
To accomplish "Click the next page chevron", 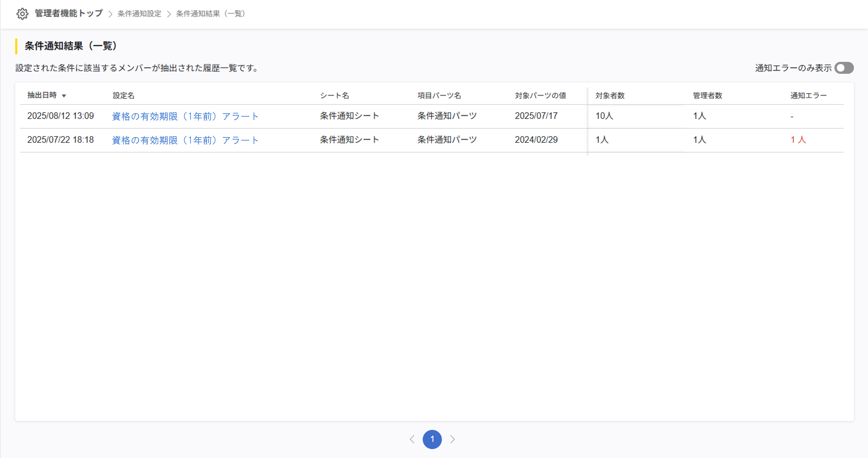I will pyautogui.click(x=453, y=439).
